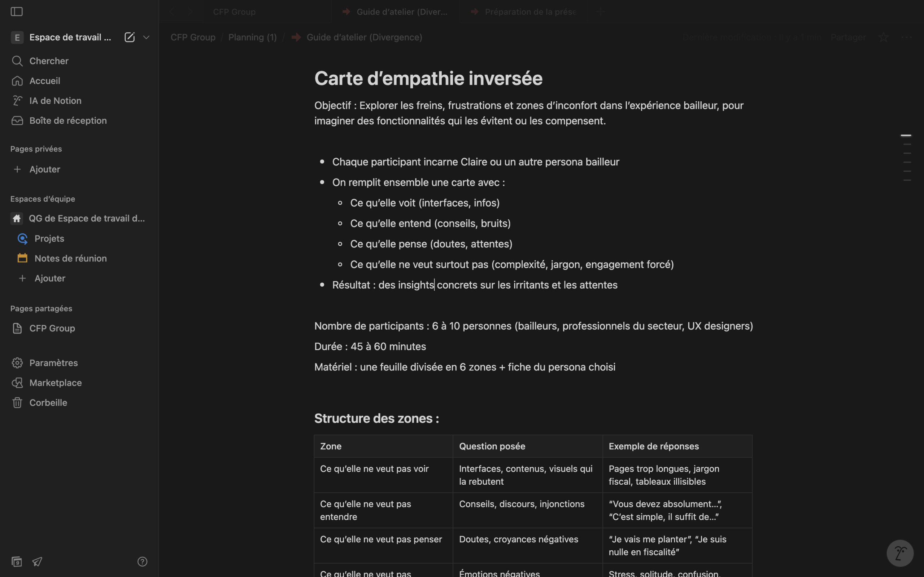Favorite this page with the star

pyautogui.click(x=883, y=37)
